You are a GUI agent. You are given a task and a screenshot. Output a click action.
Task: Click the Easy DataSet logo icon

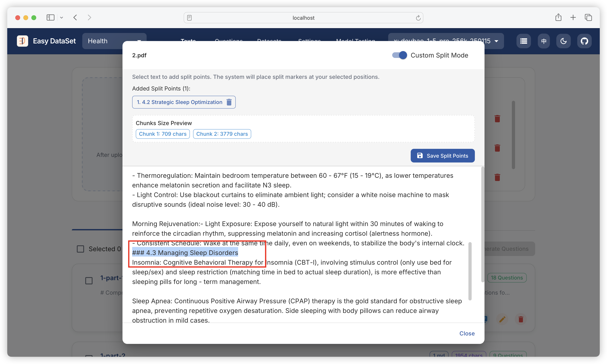coord(22,41)
